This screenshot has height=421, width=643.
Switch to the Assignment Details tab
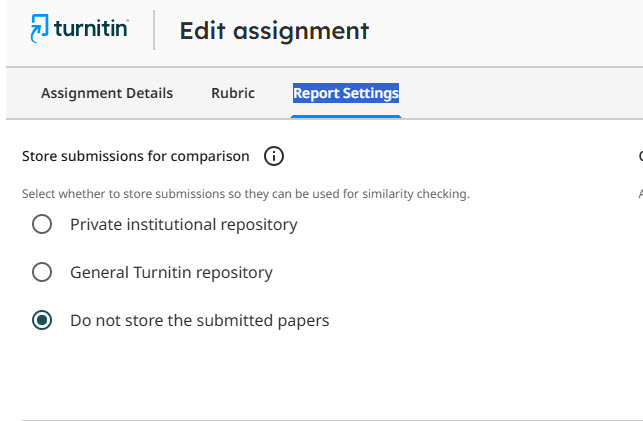[107, 93]
